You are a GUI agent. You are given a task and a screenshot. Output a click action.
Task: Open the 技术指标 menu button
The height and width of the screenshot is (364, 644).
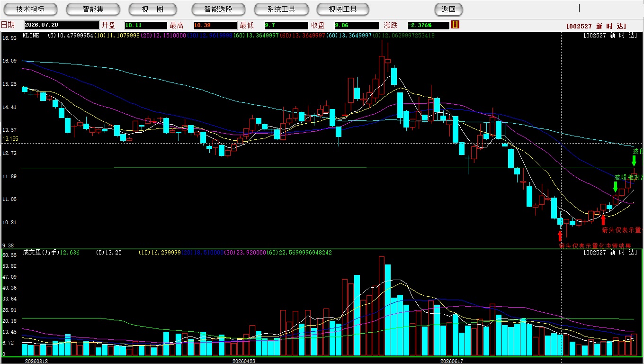pos(30,9)
